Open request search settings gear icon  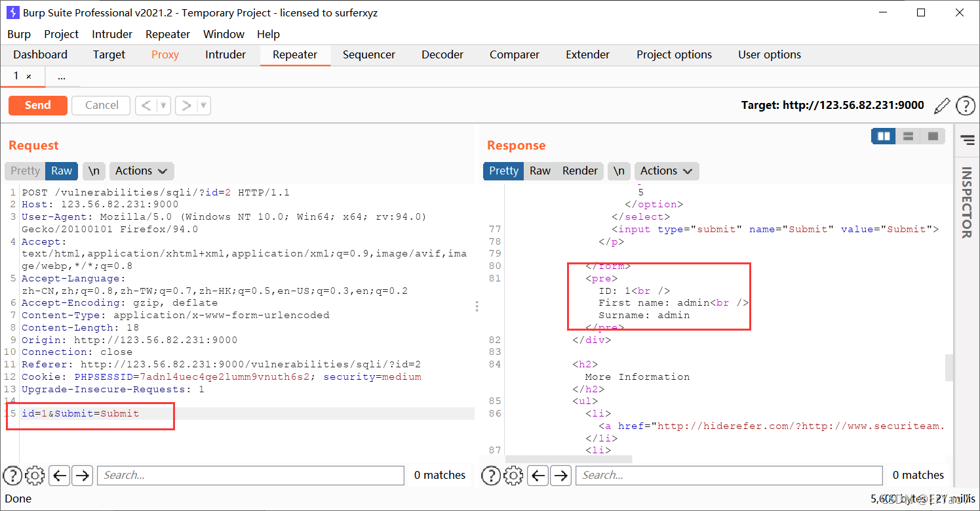click(35, 475)
